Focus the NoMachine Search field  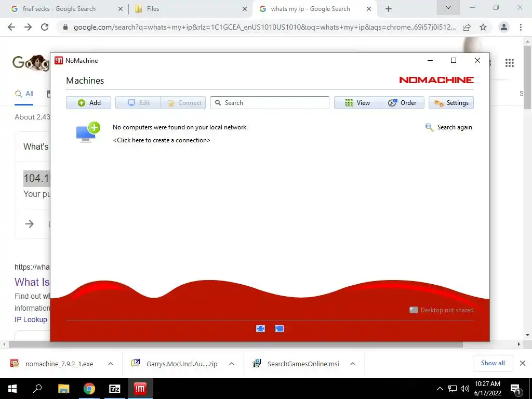270,103
